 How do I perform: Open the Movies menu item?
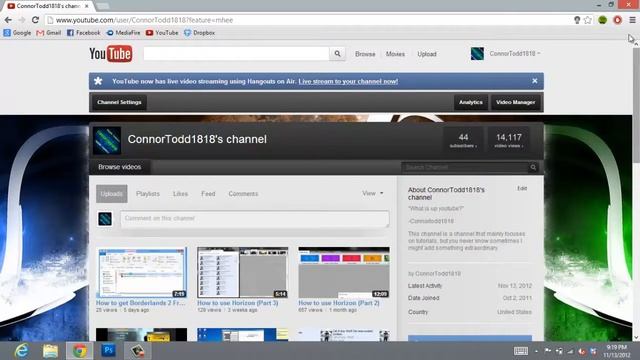pos(395,54)
